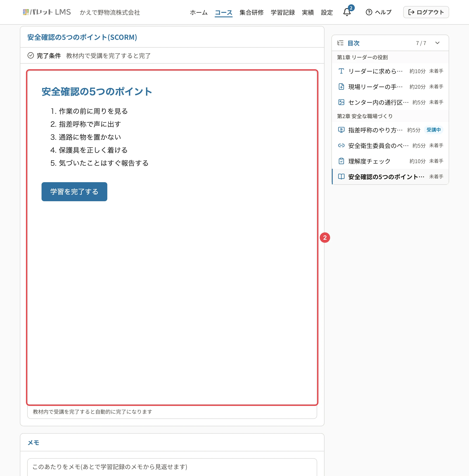
Task: Click into the メモ text field
Action: (172, 467)
